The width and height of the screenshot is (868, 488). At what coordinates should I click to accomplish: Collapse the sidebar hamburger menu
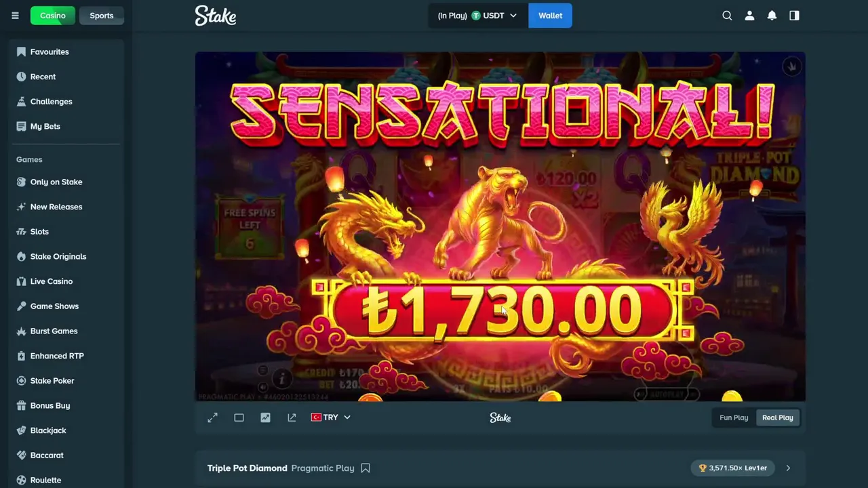(15, 16)
